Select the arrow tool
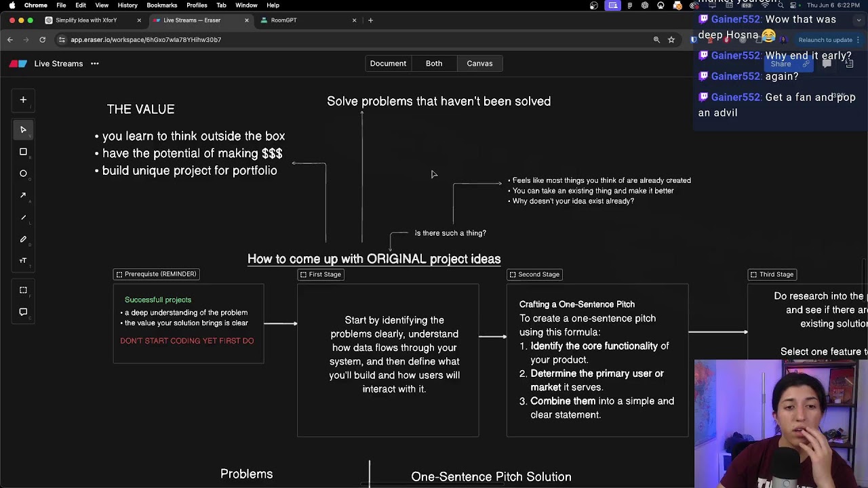Screen dimensions: 868x488 coord(23,195)
